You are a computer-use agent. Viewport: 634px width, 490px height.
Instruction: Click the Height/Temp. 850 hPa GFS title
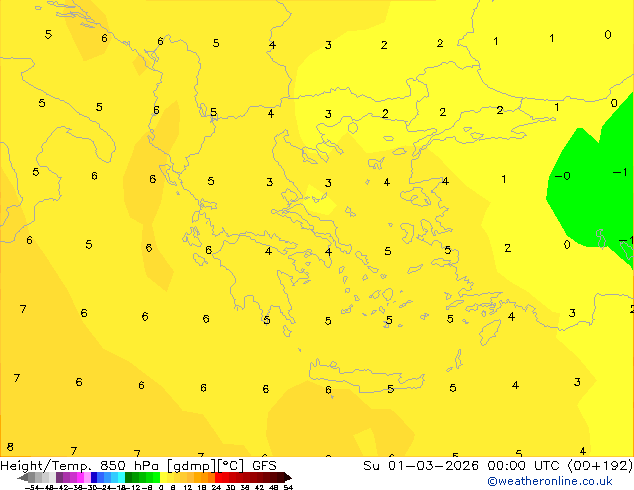(x=138, y=465)
